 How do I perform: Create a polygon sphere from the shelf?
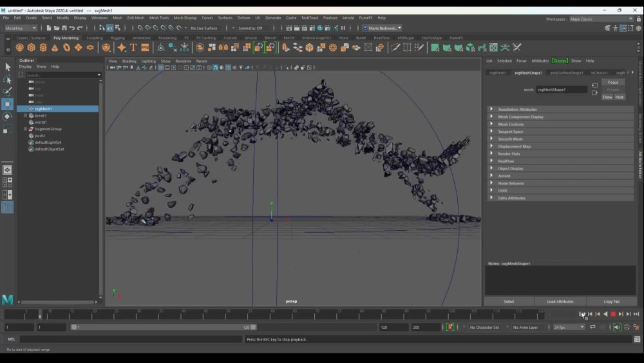[x=20, y=48]
